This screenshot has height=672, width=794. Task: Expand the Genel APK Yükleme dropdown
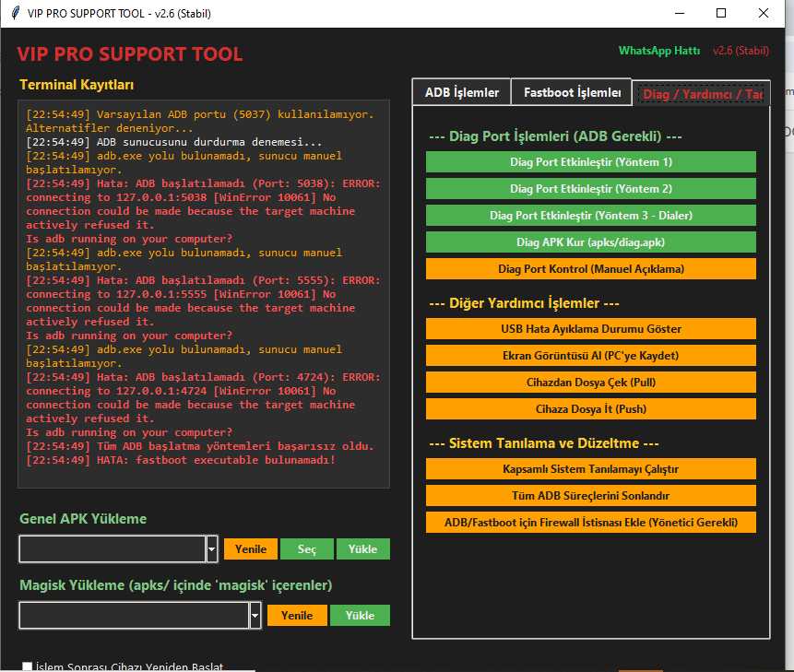211,548
